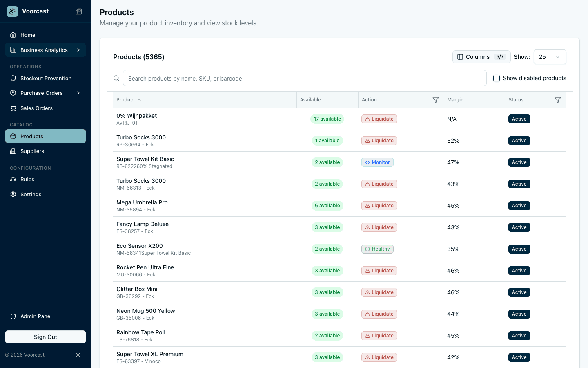Open the Show 25 rows dropdown
Viewport: 588px width, 368px height.
[x=550, y=57]
